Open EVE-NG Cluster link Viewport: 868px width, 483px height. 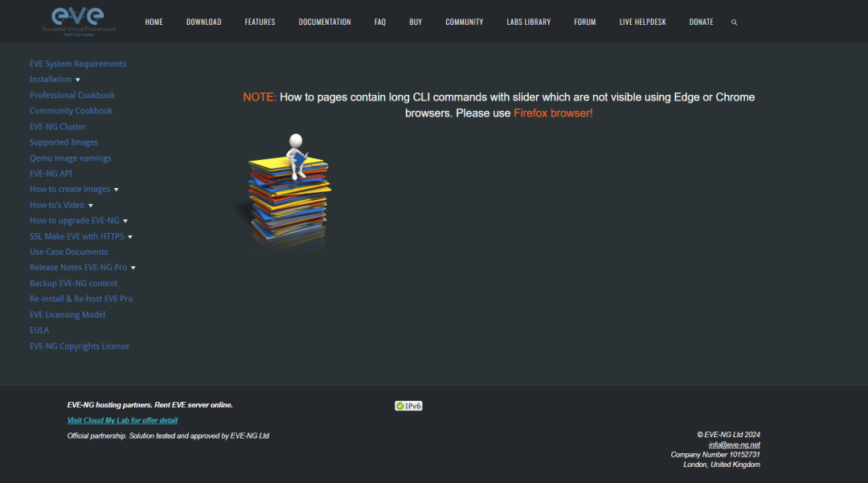pyautogui.click(x=58, y=127)
